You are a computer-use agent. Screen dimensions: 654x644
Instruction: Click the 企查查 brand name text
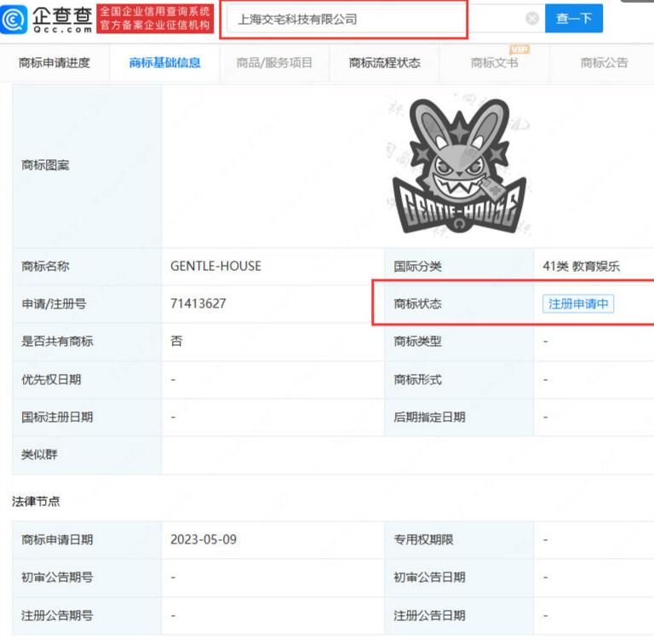62,15
